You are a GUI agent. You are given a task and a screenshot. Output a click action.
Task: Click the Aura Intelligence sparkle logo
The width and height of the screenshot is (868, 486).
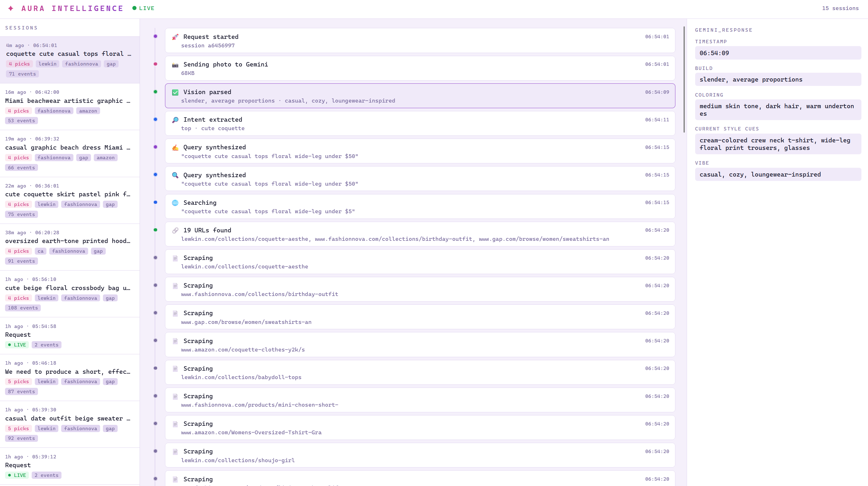(11, 8)
